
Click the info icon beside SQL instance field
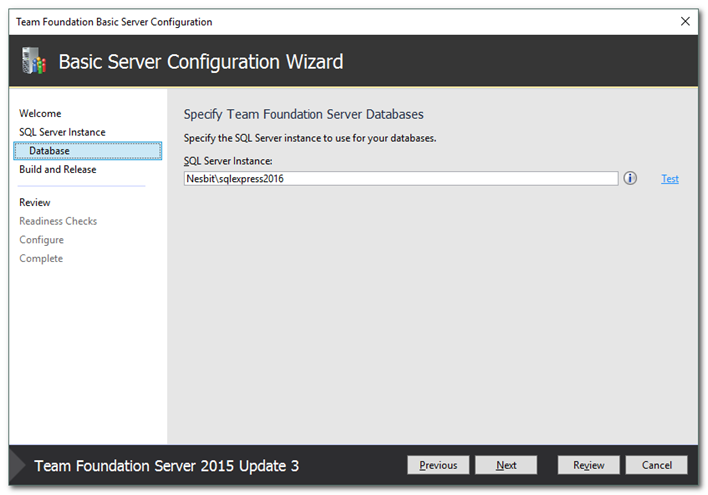click(630, 178)
